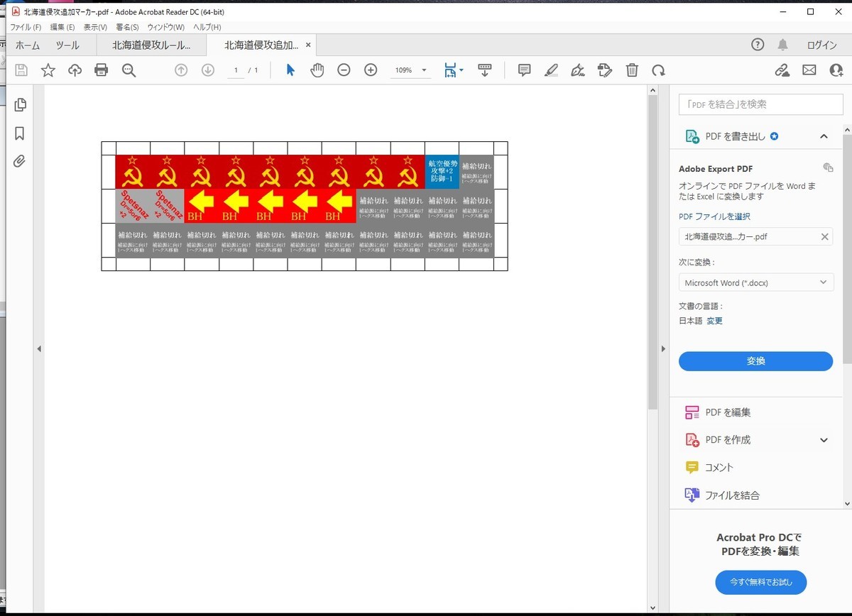
Task: Open the 署名(S) menu
Action: pos(127,27)
